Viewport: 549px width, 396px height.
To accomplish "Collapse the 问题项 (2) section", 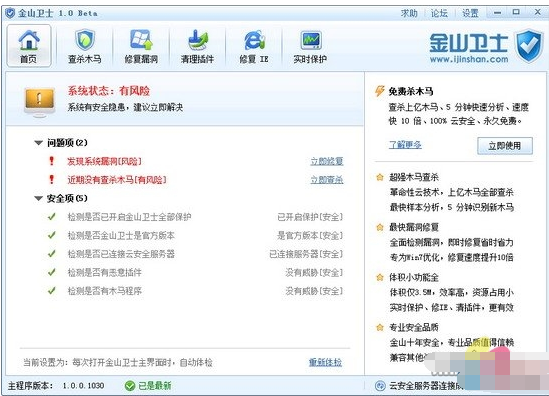I will (x=38, y=143).
